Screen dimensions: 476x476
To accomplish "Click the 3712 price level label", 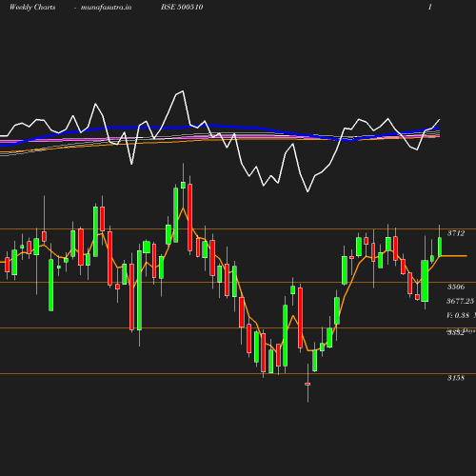I will pos(456,233).
